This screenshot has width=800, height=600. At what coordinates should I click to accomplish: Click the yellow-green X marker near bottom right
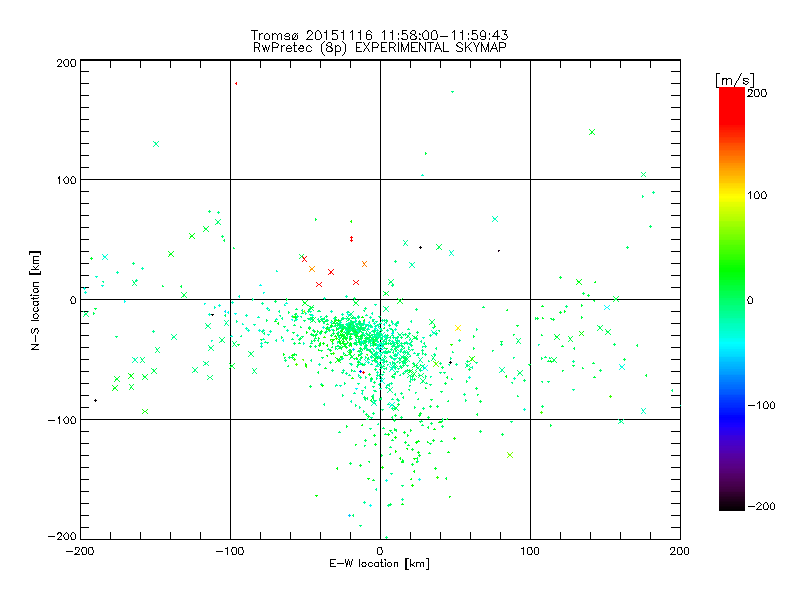coord(510,455)
